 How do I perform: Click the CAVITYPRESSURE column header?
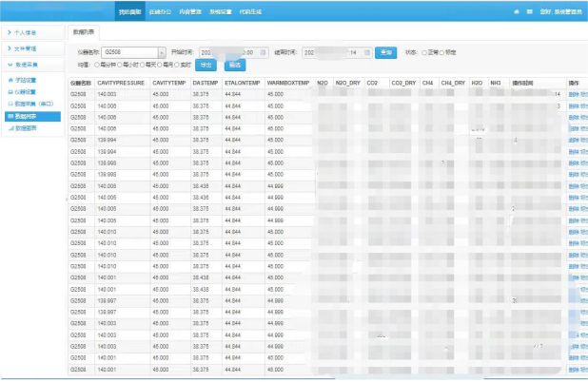[121, 84]
